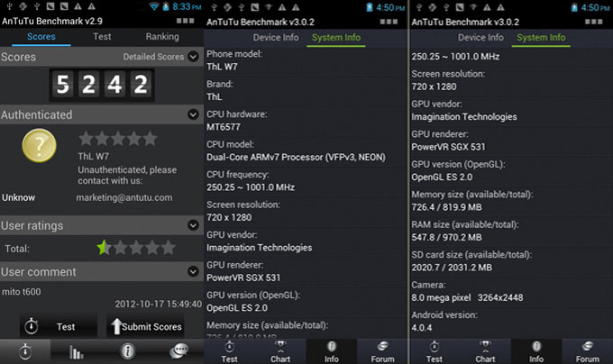Tap the Wi-Fi icon in left status bar
Image resolution: width=613 pixels, height=364 pixels.
154,6
